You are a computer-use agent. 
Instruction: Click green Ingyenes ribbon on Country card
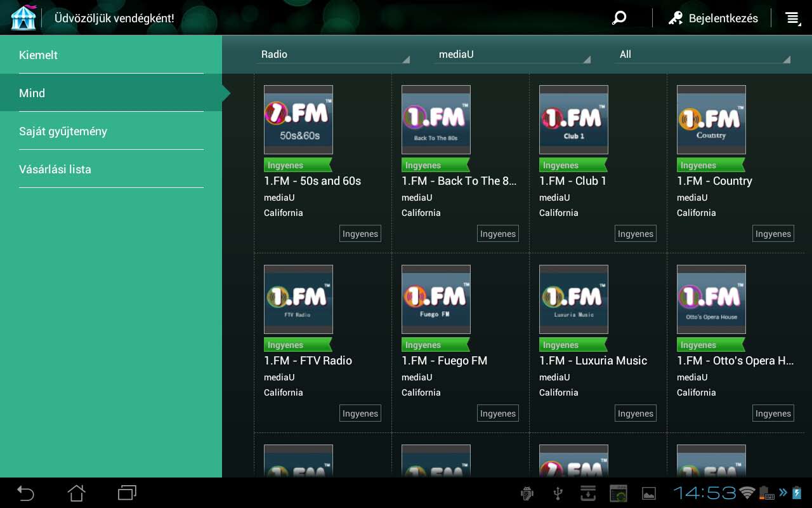click(710, 165)
